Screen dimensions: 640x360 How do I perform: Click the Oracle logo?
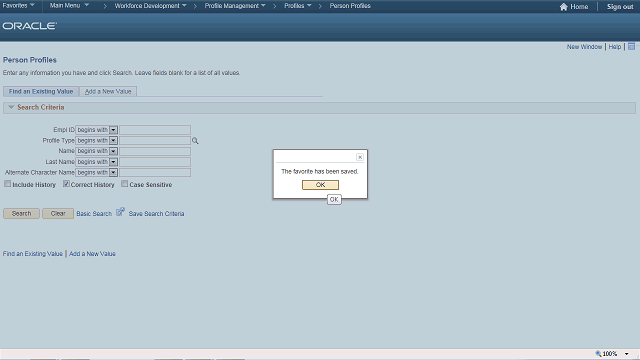(x=29, y=26)
